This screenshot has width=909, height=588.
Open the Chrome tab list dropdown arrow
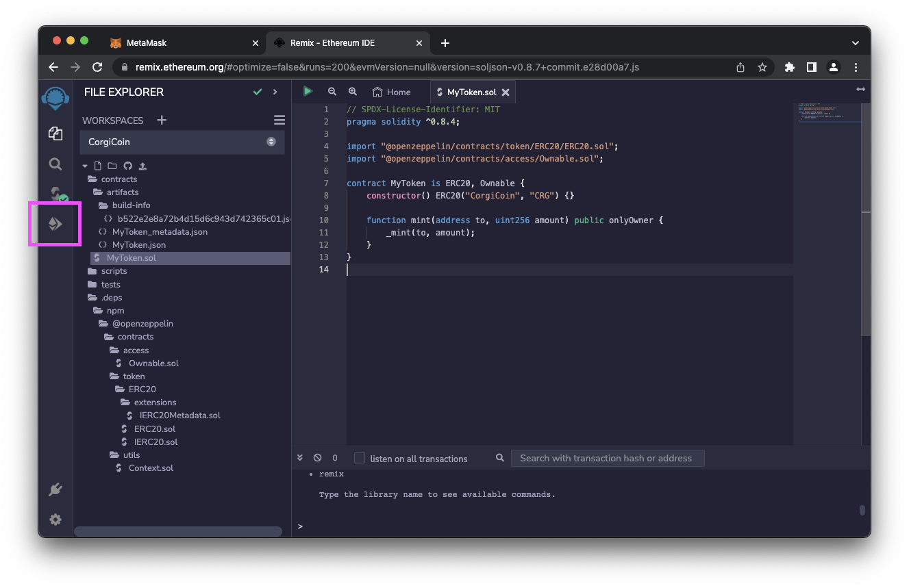click(855, 42)
